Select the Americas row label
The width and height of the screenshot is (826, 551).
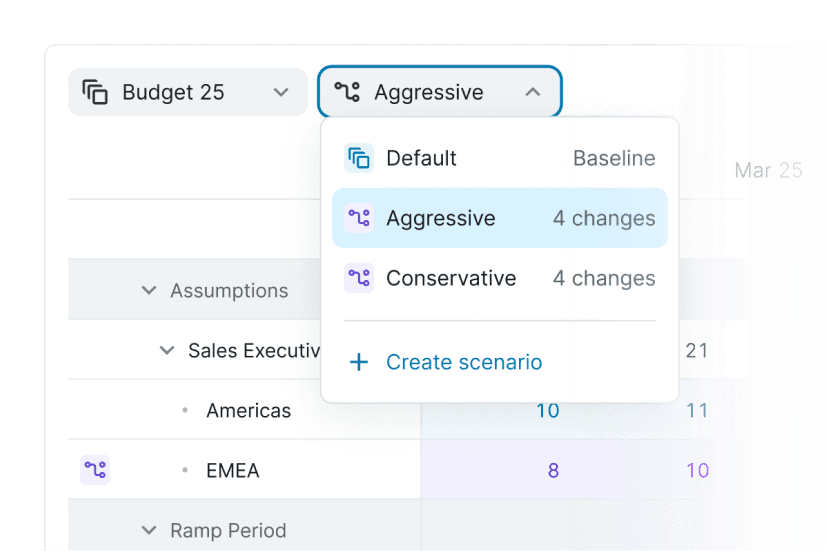(248, 411)
